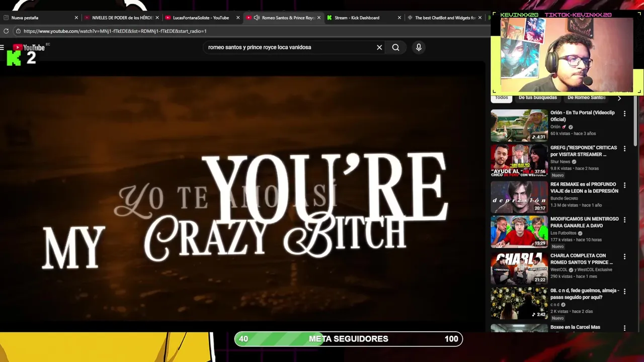Open GREFG RESPONDE CRITICAS title link
This screenshot has height=362, width=644.
pyautogui.click(x=584, y=151)
